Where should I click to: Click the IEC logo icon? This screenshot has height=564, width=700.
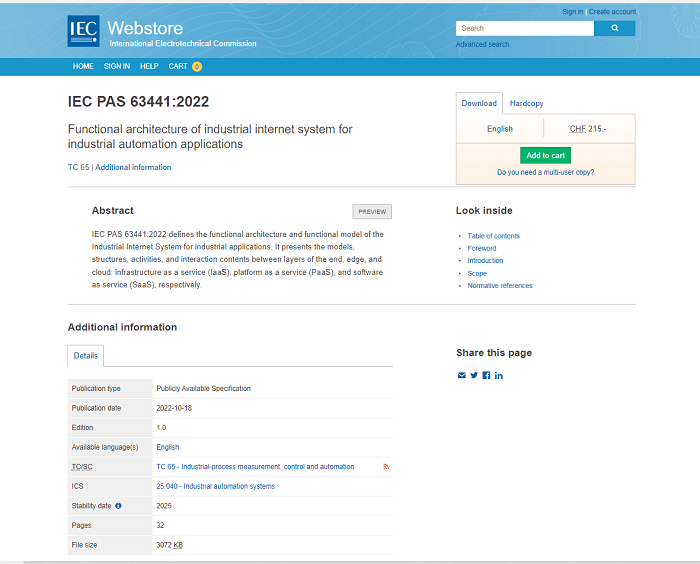(x=83, y=31)
